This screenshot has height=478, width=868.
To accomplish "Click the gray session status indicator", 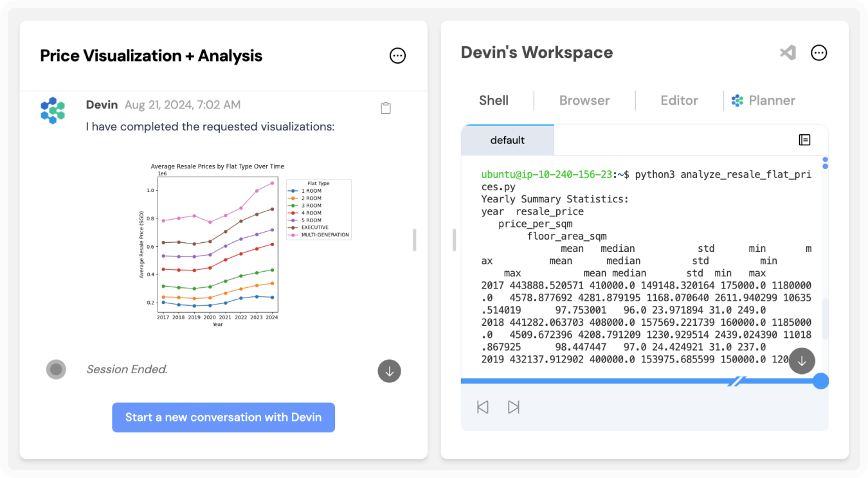I will [56, 369].
